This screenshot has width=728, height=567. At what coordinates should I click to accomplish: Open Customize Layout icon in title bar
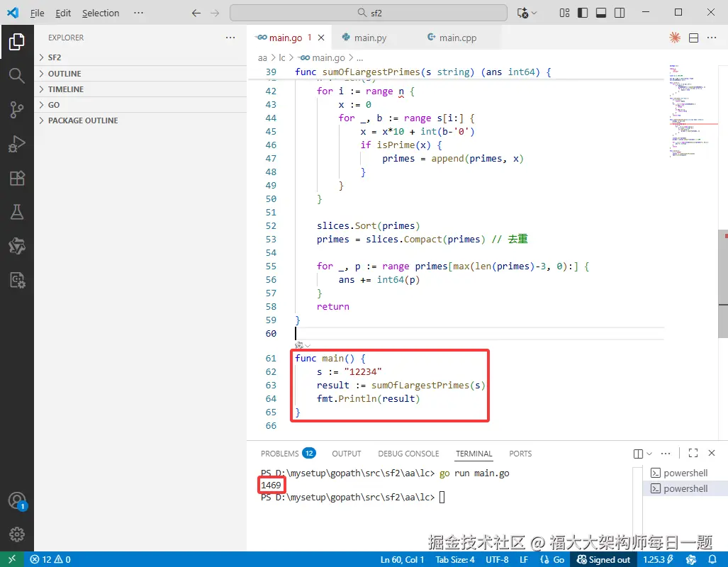pos(564,13)
